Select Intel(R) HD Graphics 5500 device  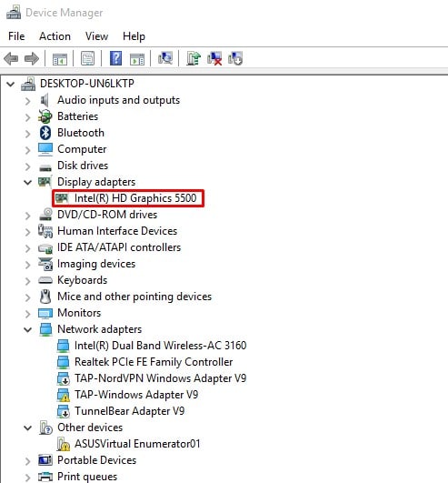click(x=128, y=198)
